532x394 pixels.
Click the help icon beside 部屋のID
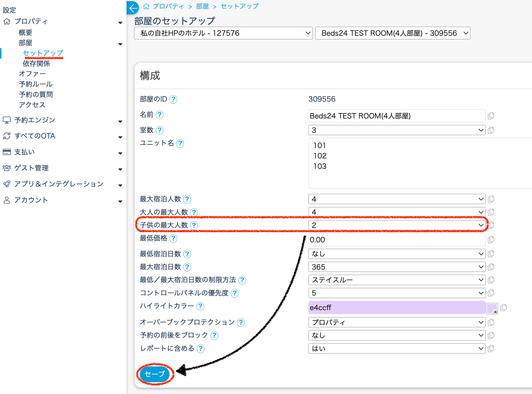[x=174, y=99]
